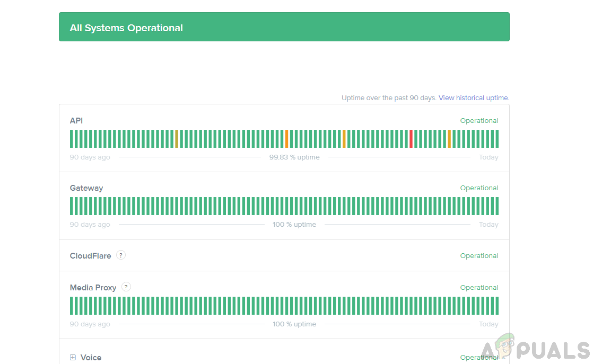Click the rightmost bar in Media Proxy chart

coord(496,306)
